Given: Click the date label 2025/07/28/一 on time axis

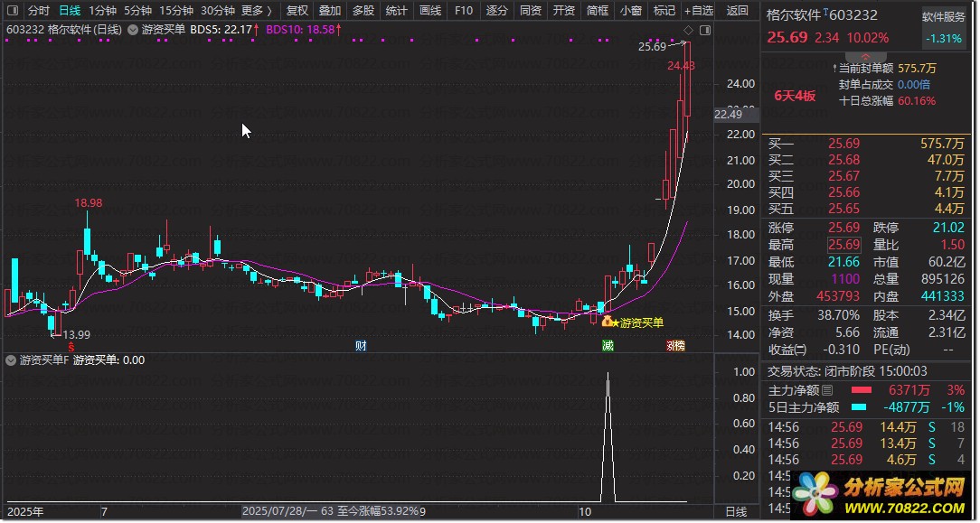Looking at the screenshot, I should pyautogui.click(x=280, y=512).
